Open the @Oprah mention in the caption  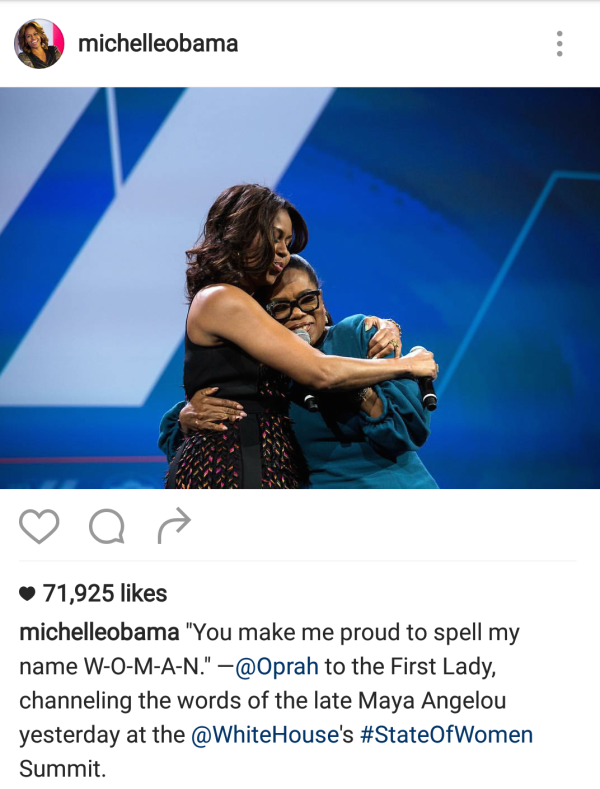(276, 667)
